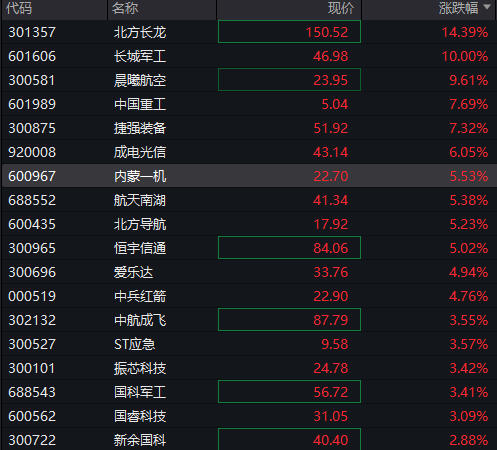This screenshot has height=450, width=497.
Task: Click the 代码 column header
Action: [x=19, y=8]
